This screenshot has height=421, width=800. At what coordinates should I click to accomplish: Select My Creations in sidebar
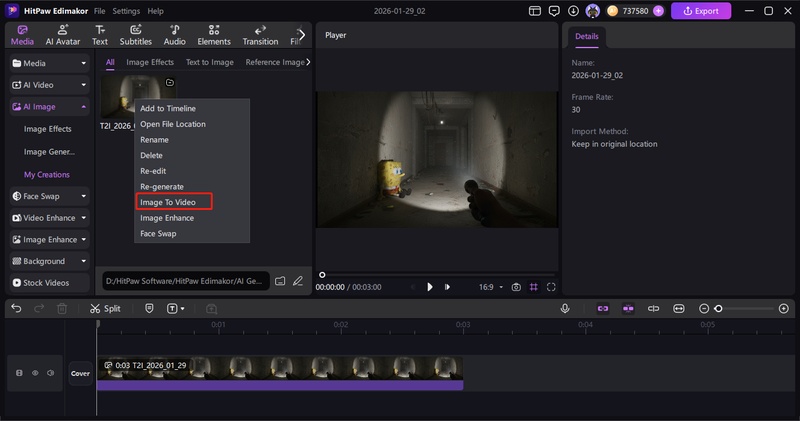click(46, 175)
